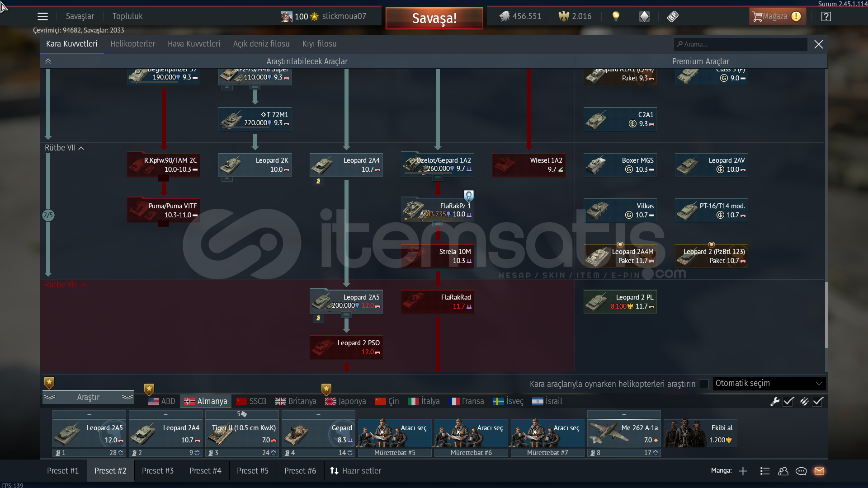
Task: Click the Araştır research button
Action: click(x=88, y=397)
